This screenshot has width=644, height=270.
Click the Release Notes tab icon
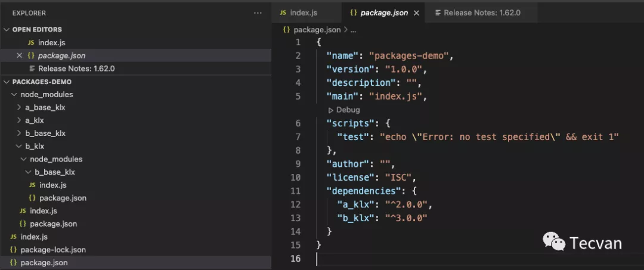tap(438, 13)
